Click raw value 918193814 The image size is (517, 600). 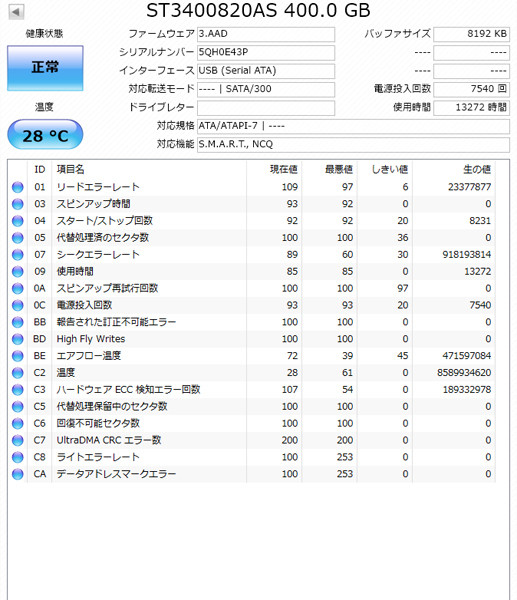(466, 254)
